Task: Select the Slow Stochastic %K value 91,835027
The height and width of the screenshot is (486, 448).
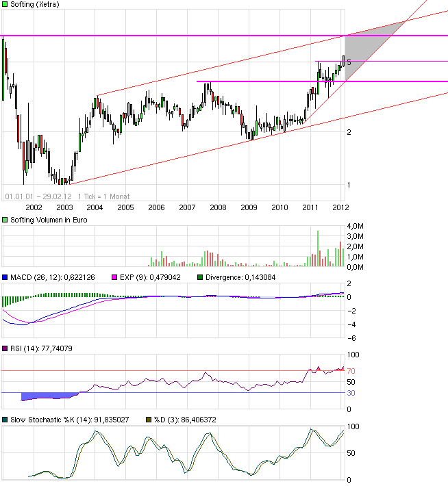Action: click(x=112, y=420)
